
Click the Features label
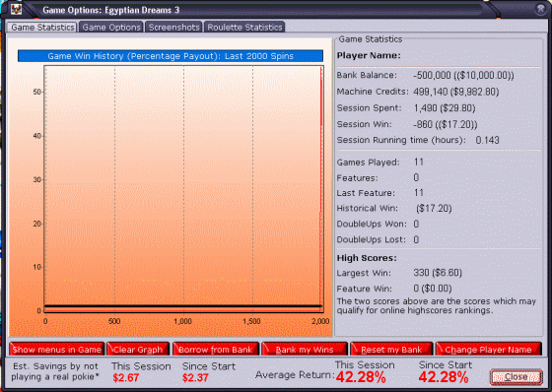pyautogui.click(x=357, y=178)
